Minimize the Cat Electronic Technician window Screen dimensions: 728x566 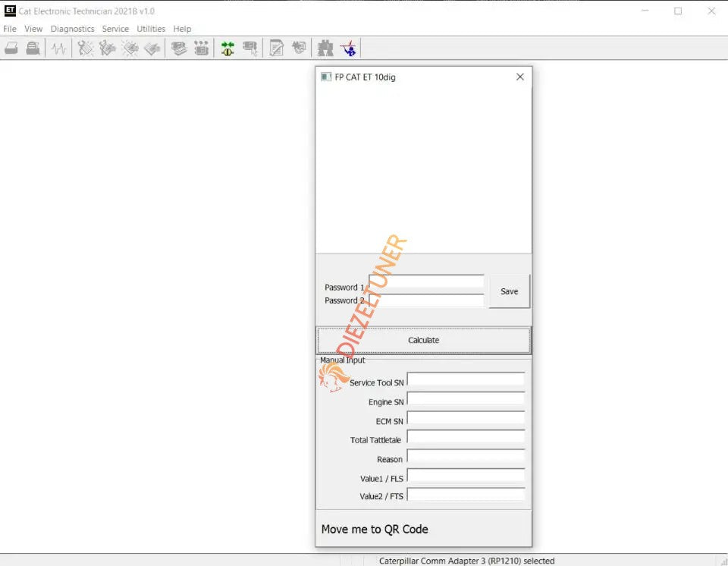point(645,11)
